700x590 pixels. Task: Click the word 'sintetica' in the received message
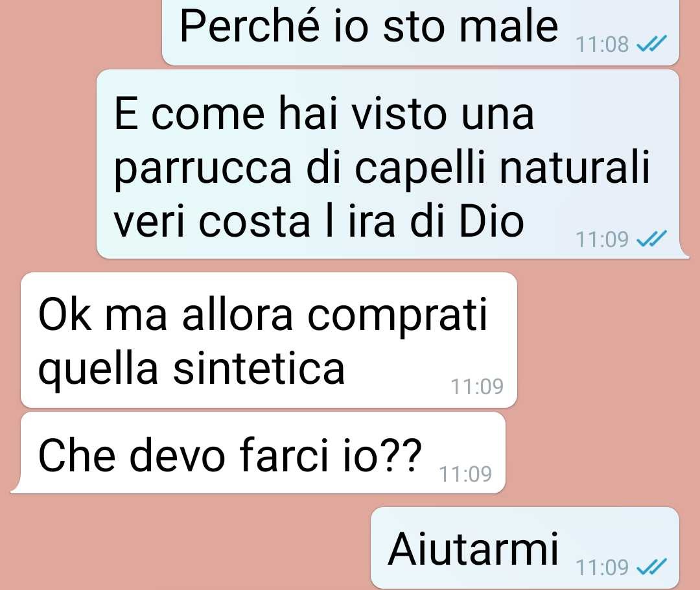259,369
